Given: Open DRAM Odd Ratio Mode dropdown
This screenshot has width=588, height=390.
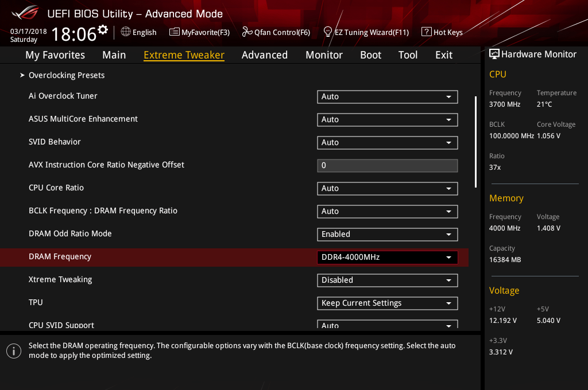Looking at the screenshot, I should (388, 234).
